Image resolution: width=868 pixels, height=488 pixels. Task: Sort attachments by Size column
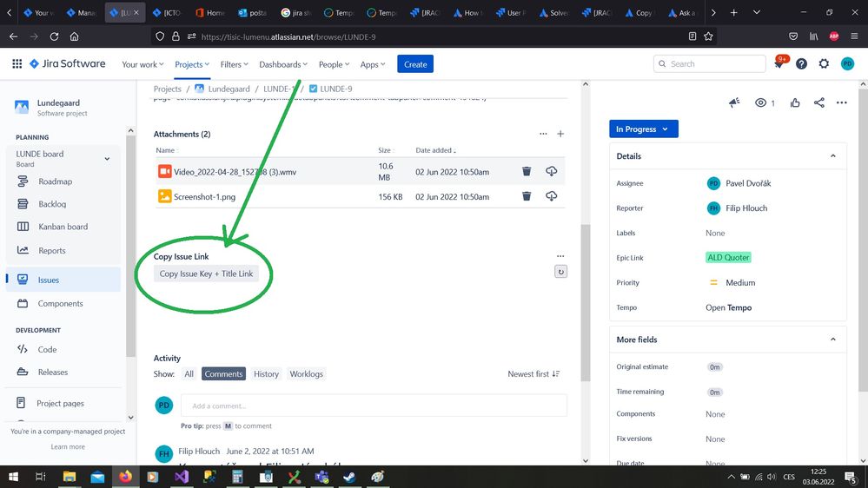click(x=385, y=150)
